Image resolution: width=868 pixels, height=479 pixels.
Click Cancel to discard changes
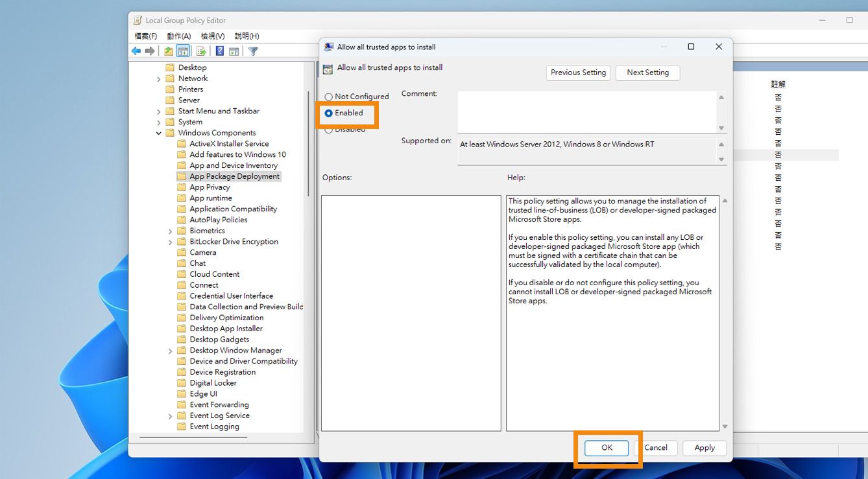click(655, 448)
